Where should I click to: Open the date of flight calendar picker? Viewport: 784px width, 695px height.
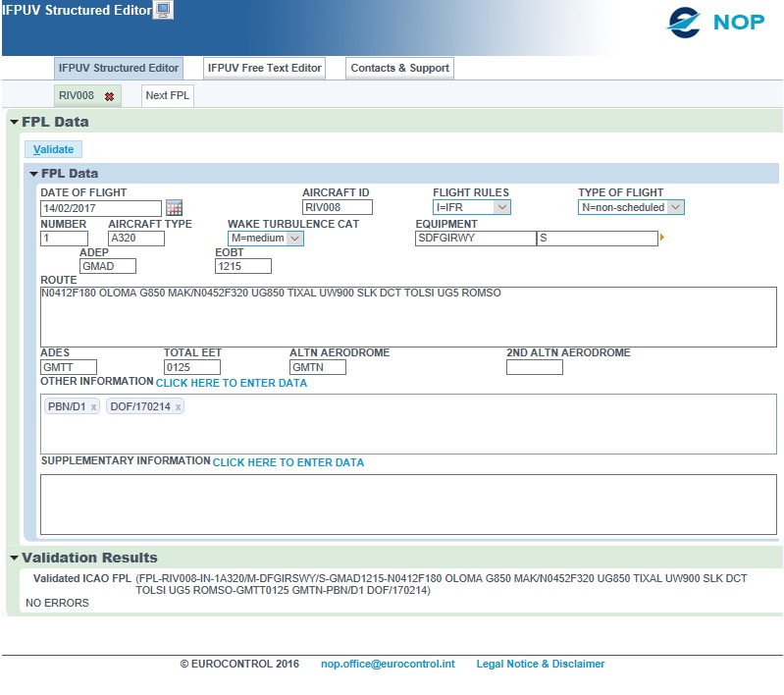[174, 208]
